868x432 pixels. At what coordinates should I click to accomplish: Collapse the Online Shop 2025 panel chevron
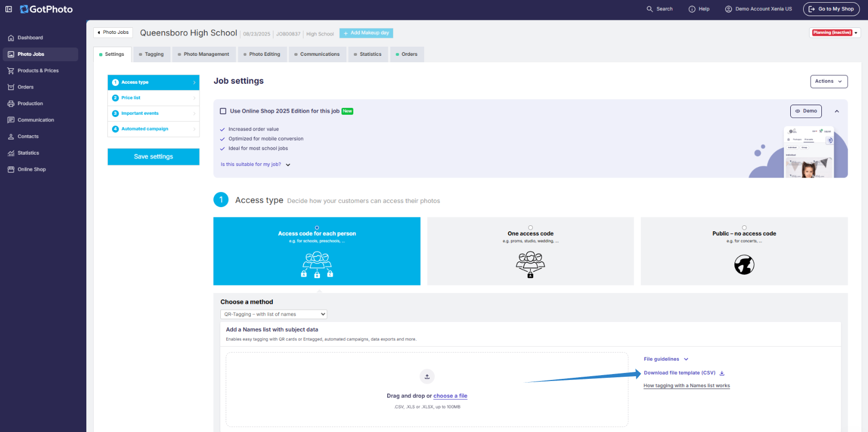(836, 111)
